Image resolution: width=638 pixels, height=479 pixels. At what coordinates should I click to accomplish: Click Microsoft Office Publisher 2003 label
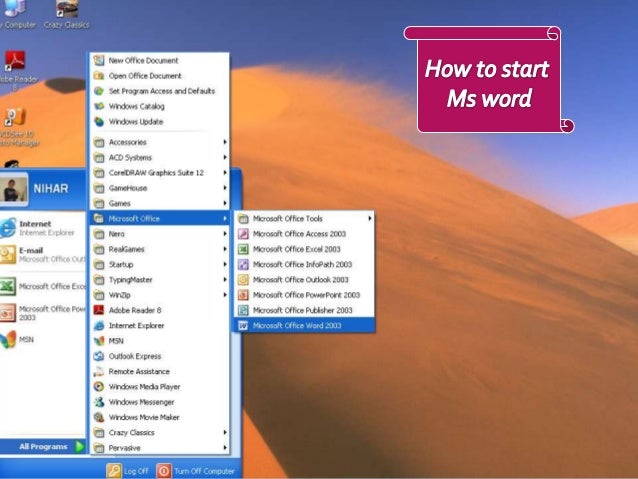[x=302, y=310]
